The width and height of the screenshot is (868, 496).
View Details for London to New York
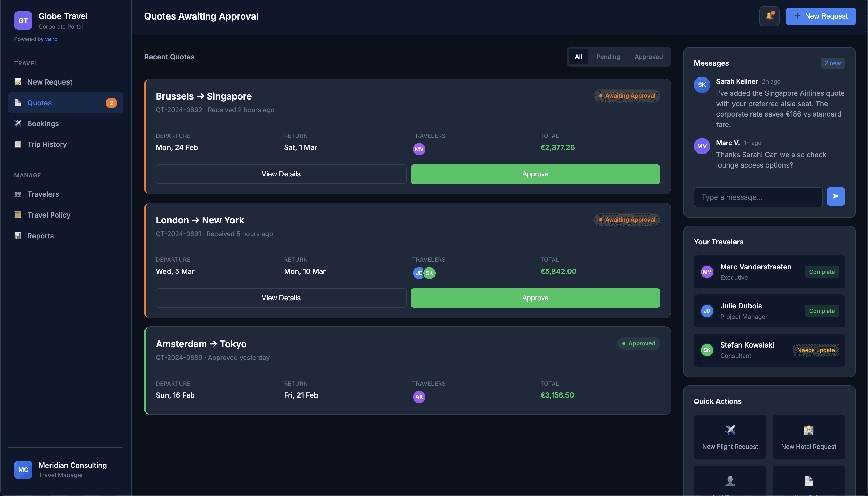pos(281,298)
